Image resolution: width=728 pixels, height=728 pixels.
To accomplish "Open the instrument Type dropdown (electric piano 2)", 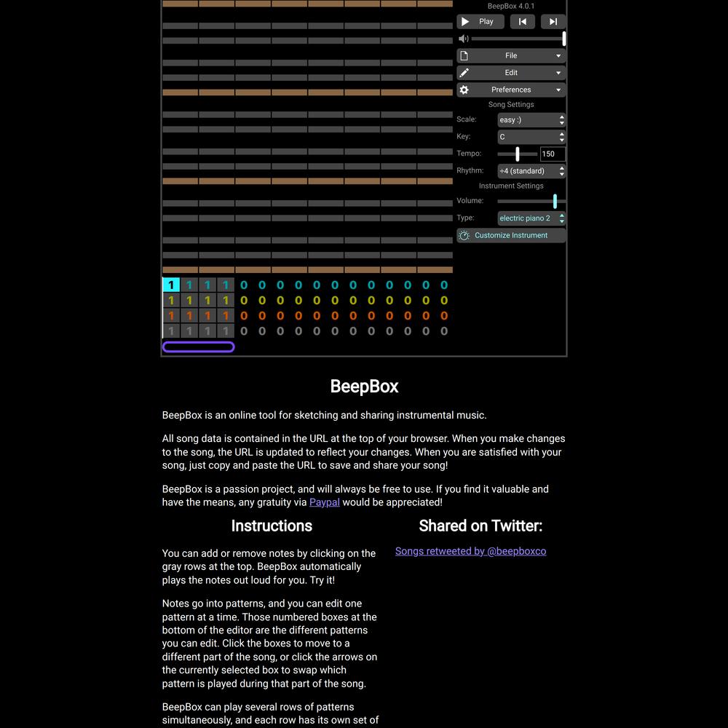I will [x=531, y=218].
